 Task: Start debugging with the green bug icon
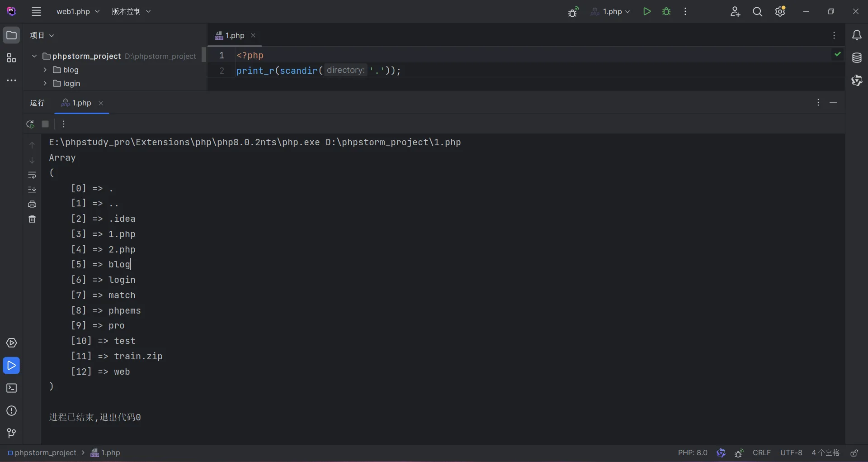pyautogui.click(x=666, y=12)
